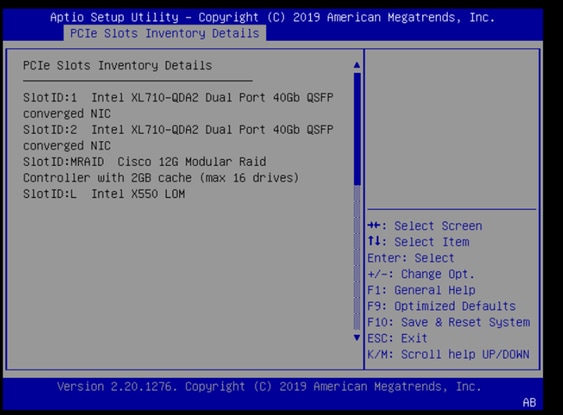Image resolution: width=563 pixels, height=415 pixels.
Task: Click the Select Screen help line
Action: 425,226
